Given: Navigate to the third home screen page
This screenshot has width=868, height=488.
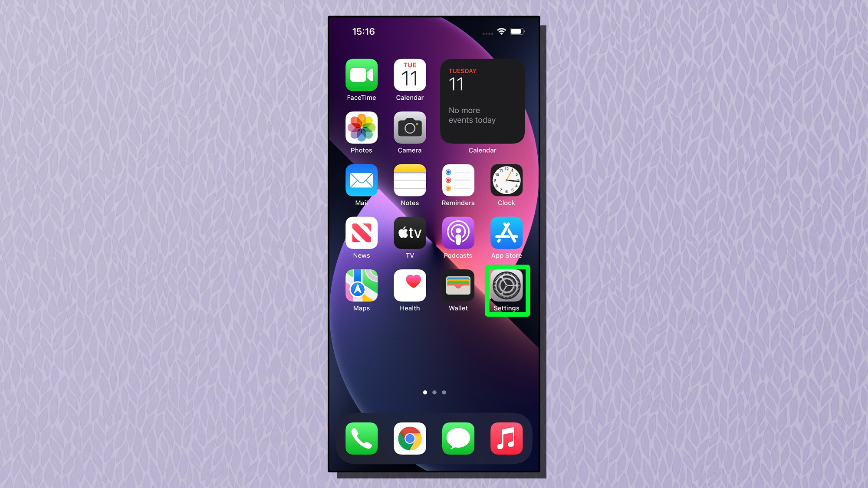Looking at the screenshot, I should (444, 392).
